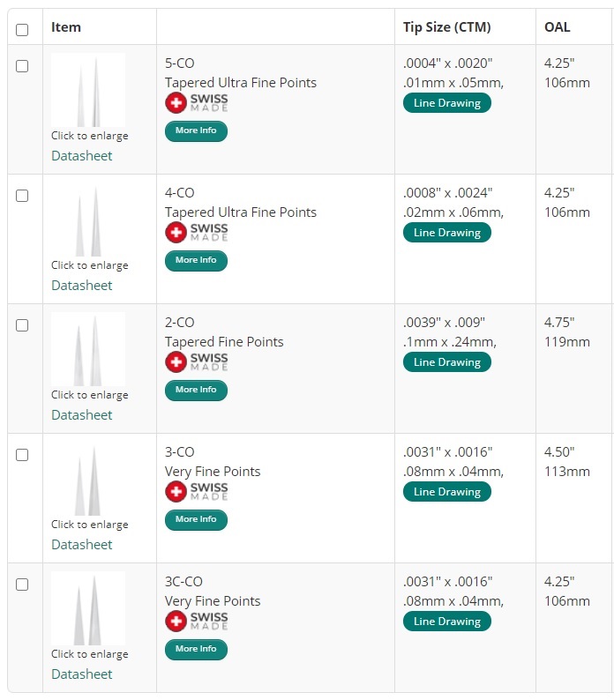
Task: View the Line Drawing for 4-CO
Action: click(447, 233)
